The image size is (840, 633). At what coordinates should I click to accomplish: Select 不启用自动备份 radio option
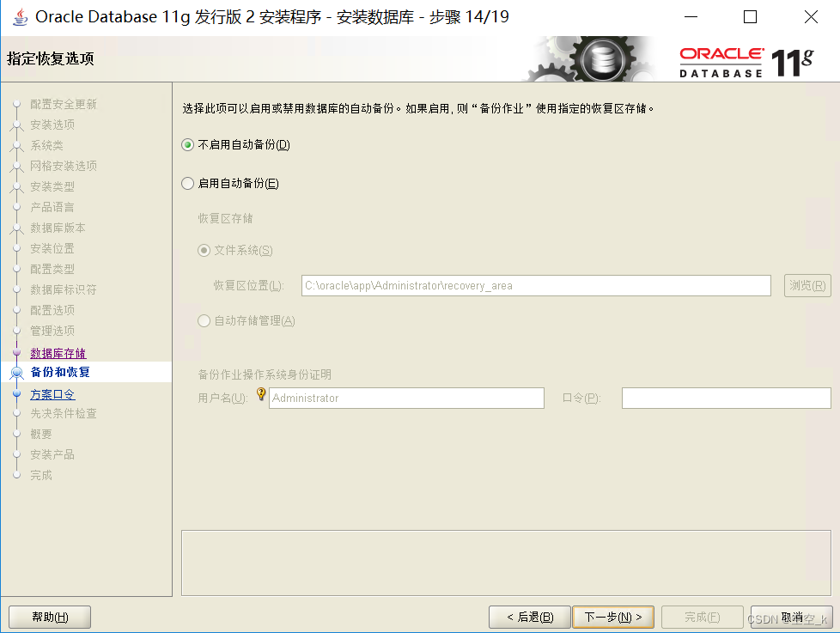186,146
